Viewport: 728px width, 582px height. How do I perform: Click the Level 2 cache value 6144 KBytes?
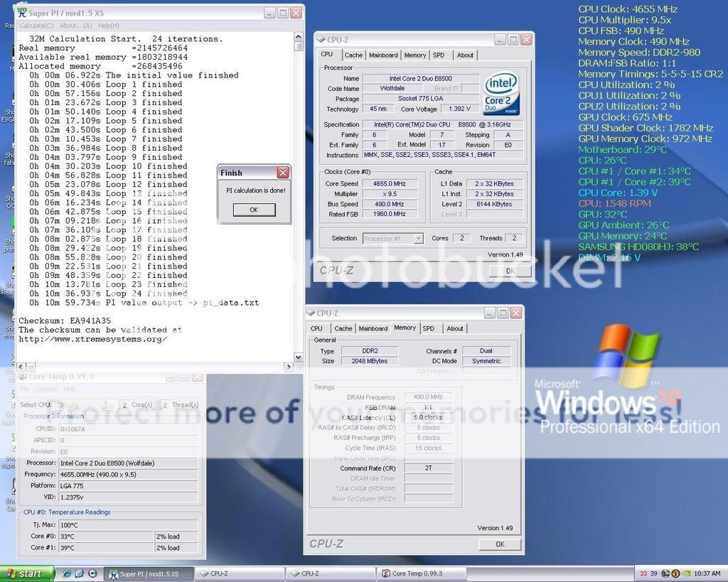click(x=494, y=204)
